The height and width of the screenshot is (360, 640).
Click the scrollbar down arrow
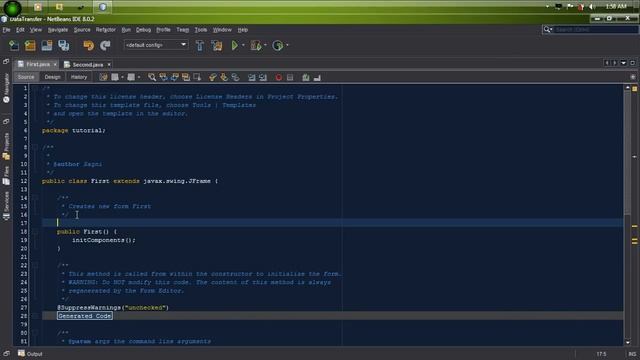(x=628, y=342)
